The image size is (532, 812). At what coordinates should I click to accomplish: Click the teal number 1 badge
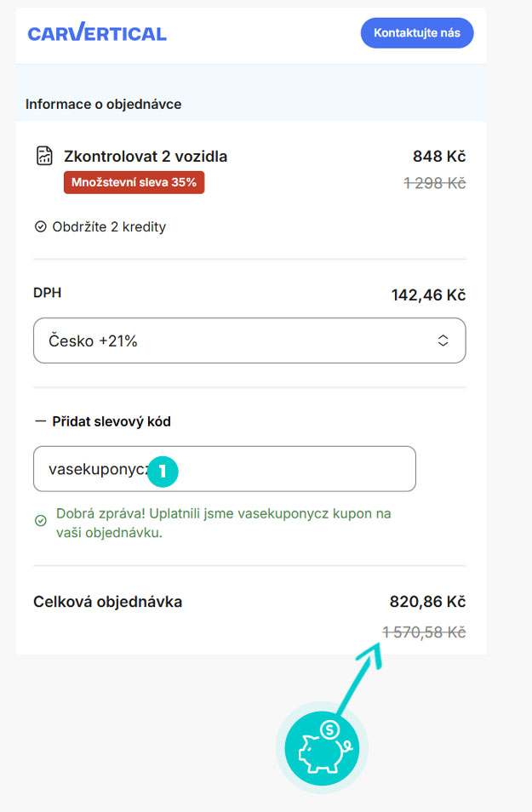click(x=162, y=470)
